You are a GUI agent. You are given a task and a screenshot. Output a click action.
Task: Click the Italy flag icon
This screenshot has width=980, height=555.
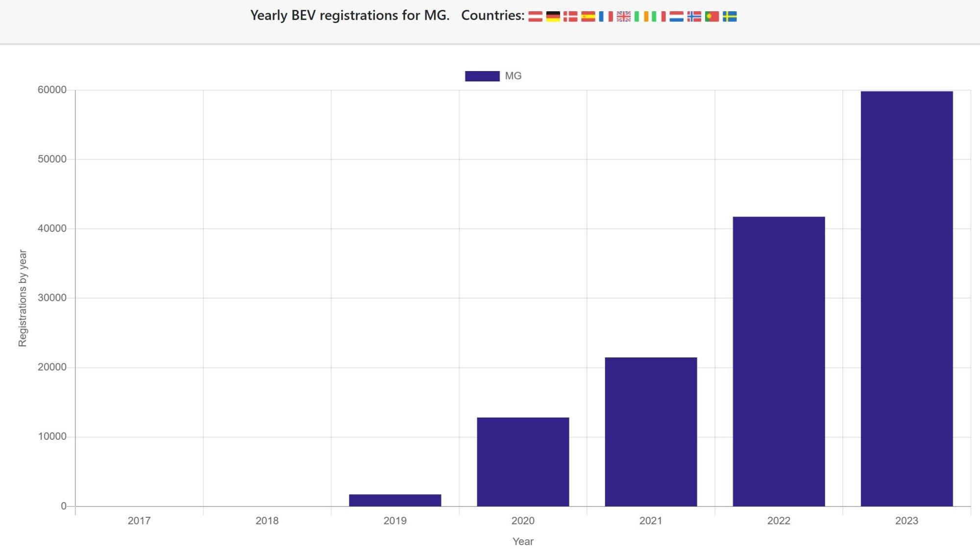pos(659,17)
